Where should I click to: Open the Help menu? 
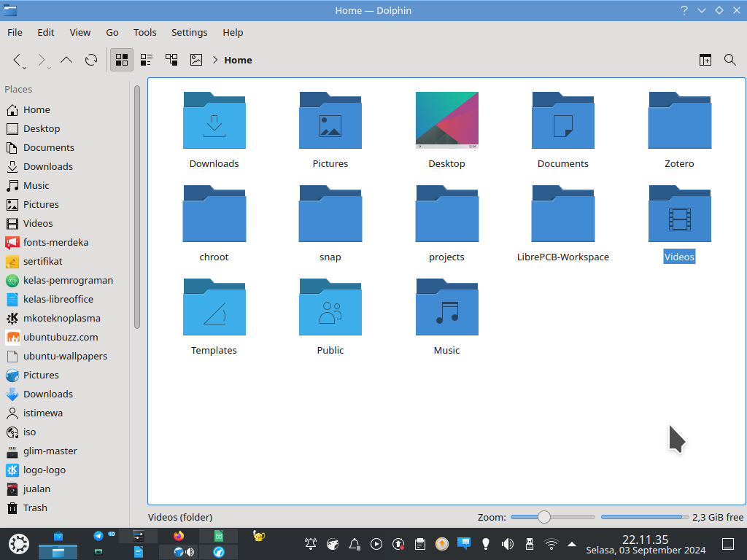[x=233, y=32]
